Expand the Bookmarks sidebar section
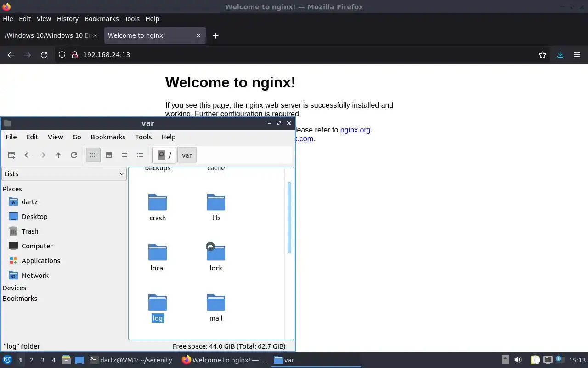Viewport: 588px width, 368px height. (x=20, y=299)
